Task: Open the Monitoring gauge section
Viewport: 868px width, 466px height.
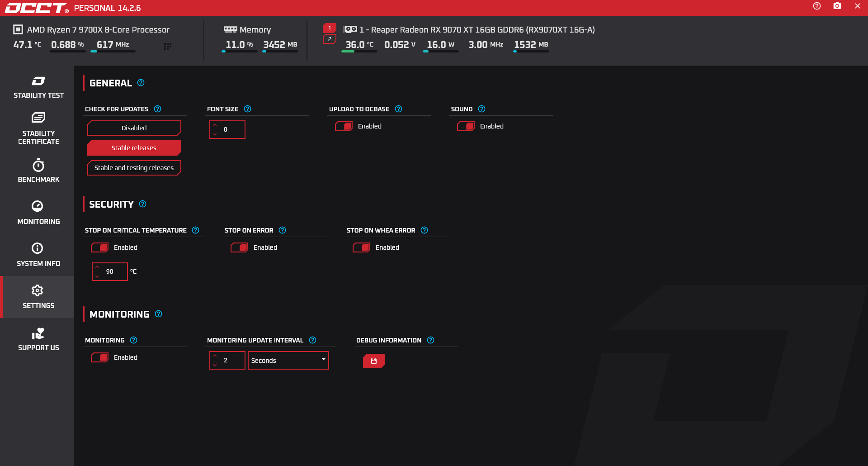Action: [x=38, y=213]
